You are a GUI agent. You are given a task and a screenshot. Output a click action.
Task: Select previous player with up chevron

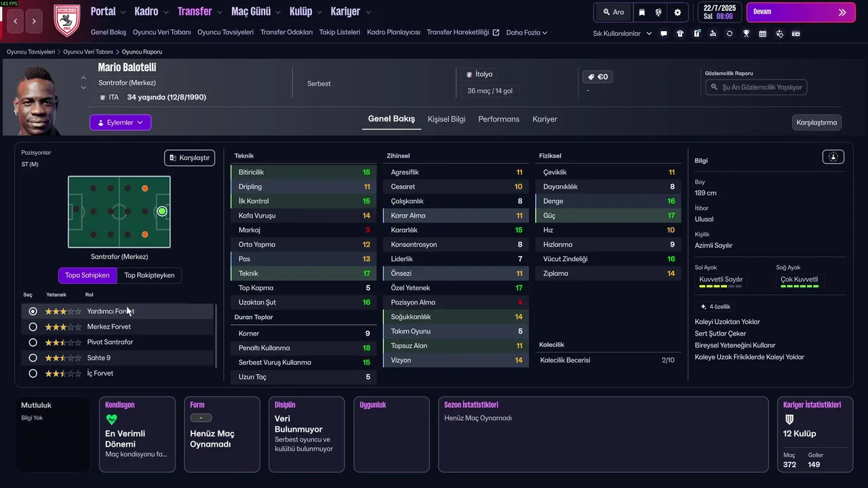83,78
